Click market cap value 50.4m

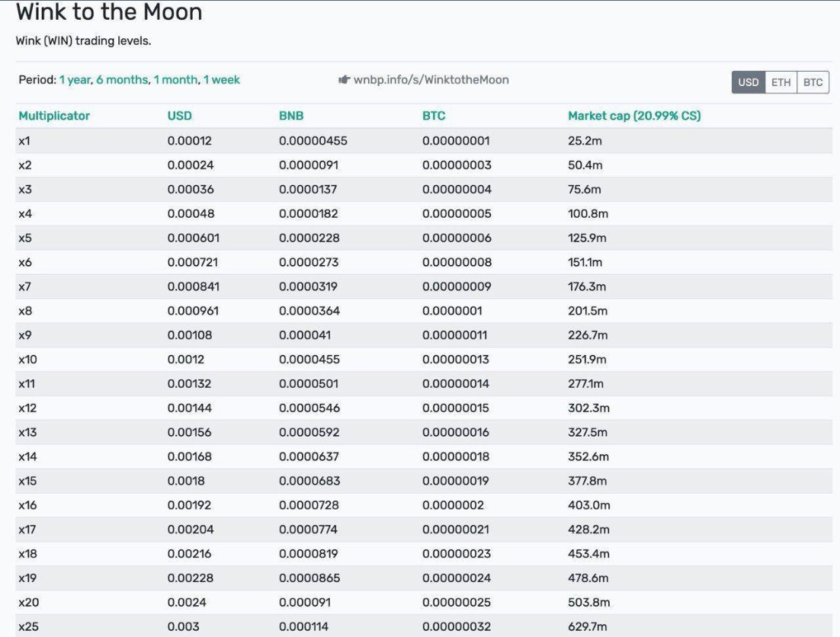(x=585, y=165)
